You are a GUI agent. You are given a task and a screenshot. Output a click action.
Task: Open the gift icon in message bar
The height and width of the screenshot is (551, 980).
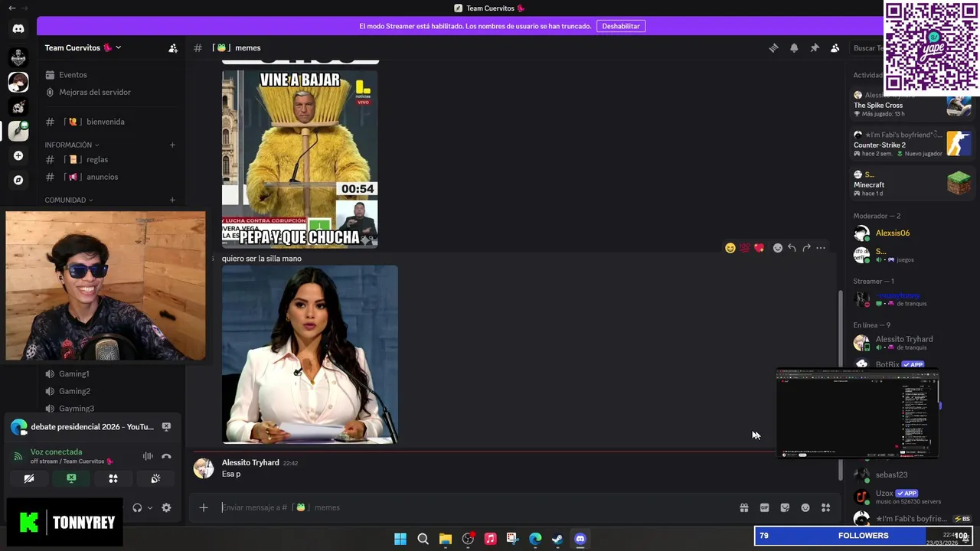pos(743,507)
